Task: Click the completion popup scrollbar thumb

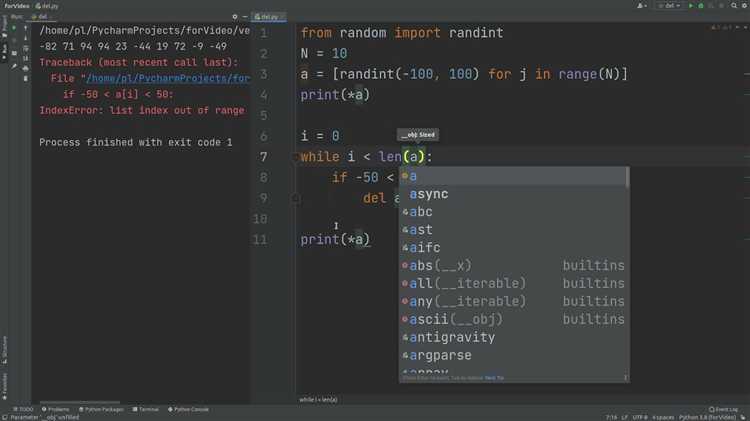Action: [x=628, y=177]
